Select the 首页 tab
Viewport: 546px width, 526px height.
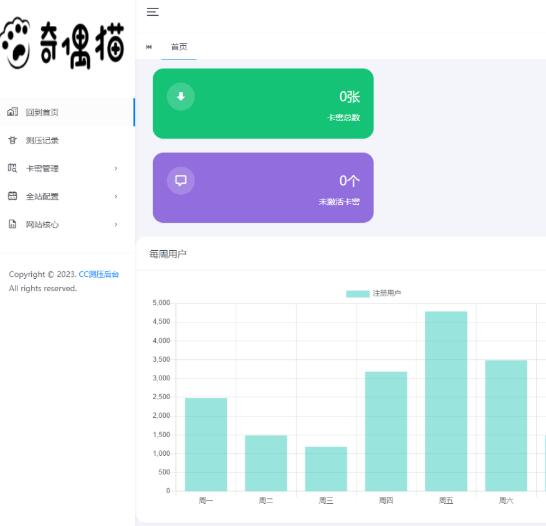click(x=179, y=47)
